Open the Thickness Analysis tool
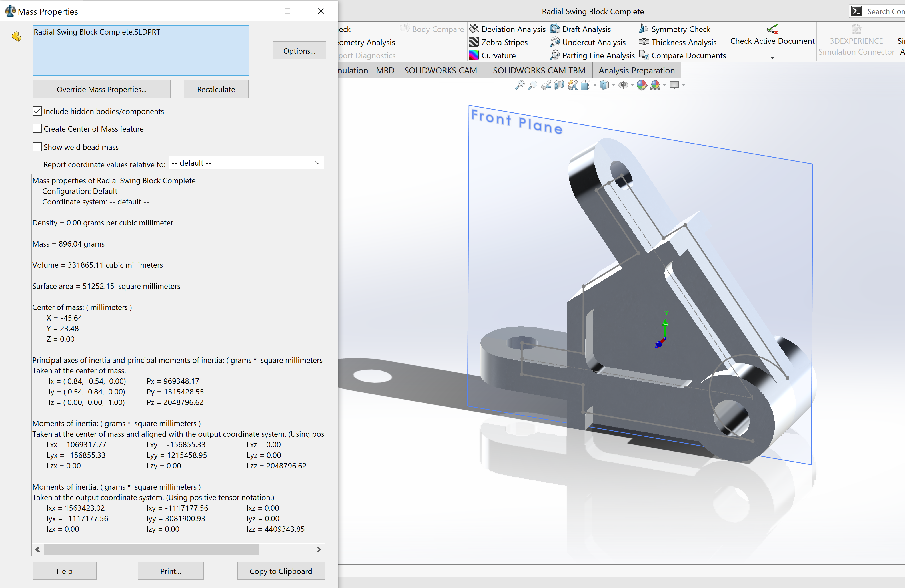The image size is (905, 588). tap(678, 42)
